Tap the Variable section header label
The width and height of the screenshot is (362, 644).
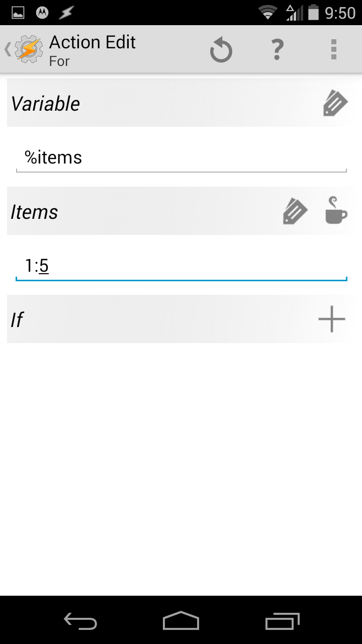pyautogui.click(x=46, y=104)
